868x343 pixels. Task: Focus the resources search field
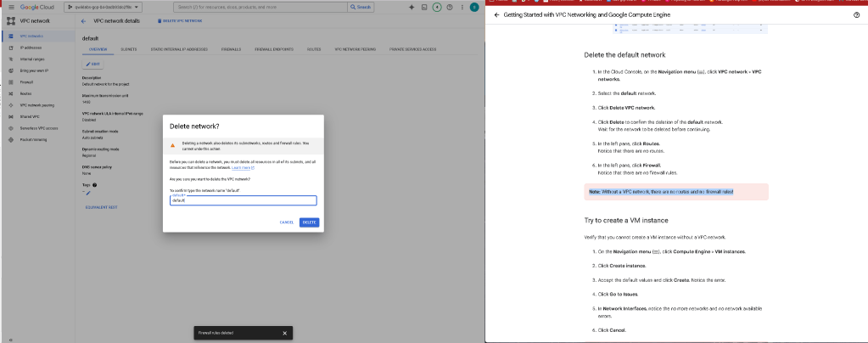(260, 7)
